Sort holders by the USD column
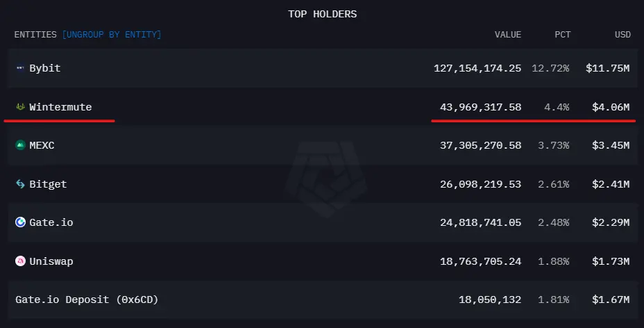The width and height of the screenshot is (644, 328). 622,35
